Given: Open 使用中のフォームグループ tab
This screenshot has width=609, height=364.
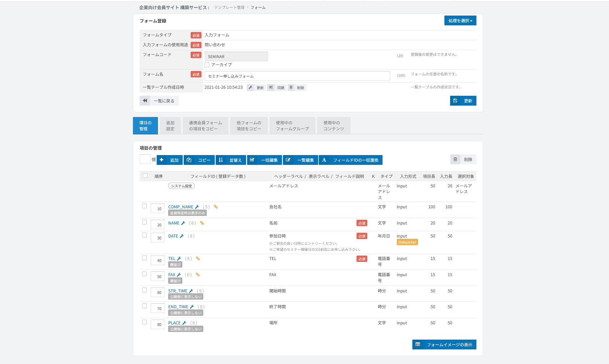Looking at the screenshot, I should click(292, 126).
